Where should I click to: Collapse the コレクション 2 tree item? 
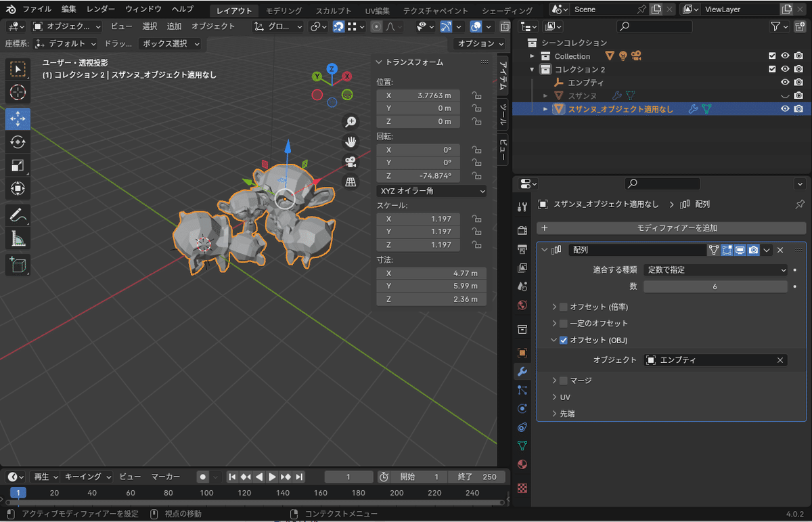pyautogui.click(x=533, y=69)
